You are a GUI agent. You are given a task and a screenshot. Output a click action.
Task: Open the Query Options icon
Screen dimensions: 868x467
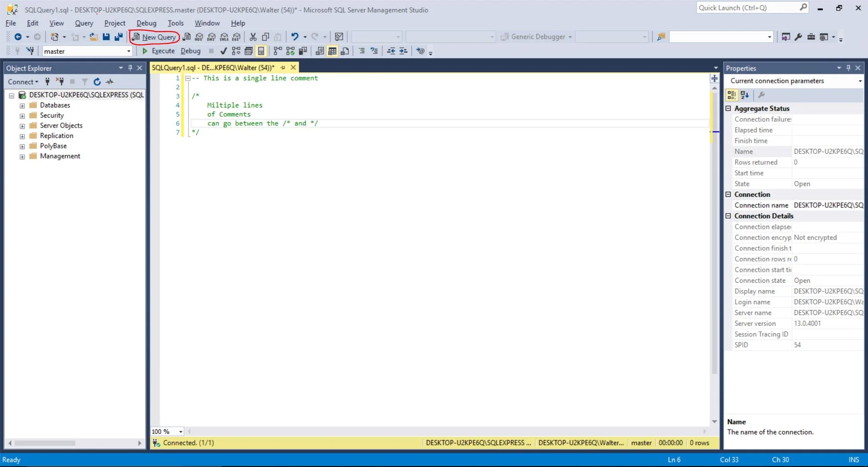249,51
